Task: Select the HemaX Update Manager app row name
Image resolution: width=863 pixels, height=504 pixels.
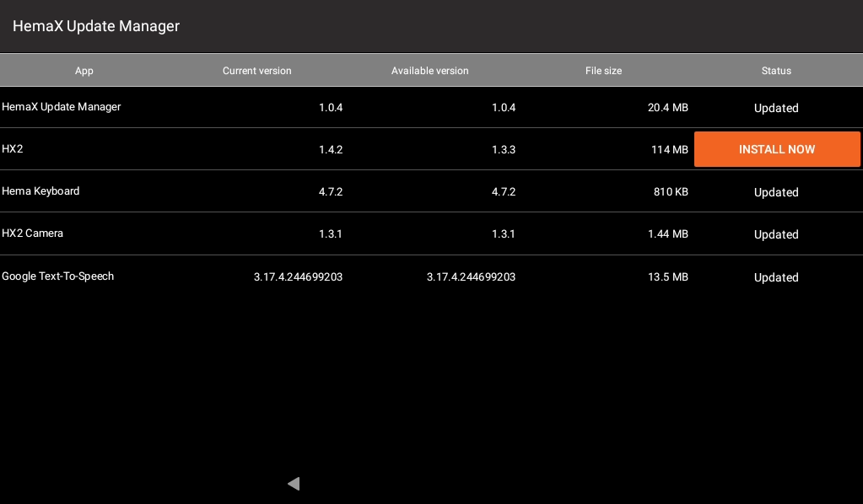Action: coord(61,107)
